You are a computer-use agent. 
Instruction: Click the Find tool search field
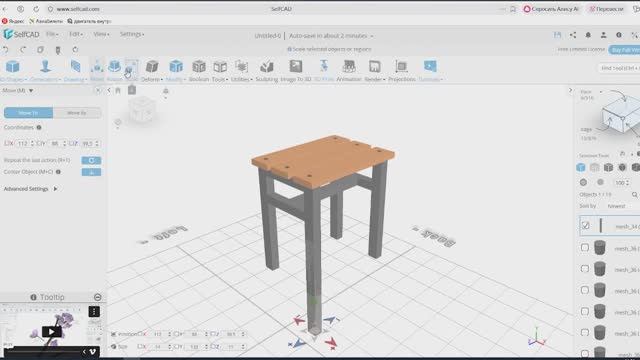click(x=619, y=68)
